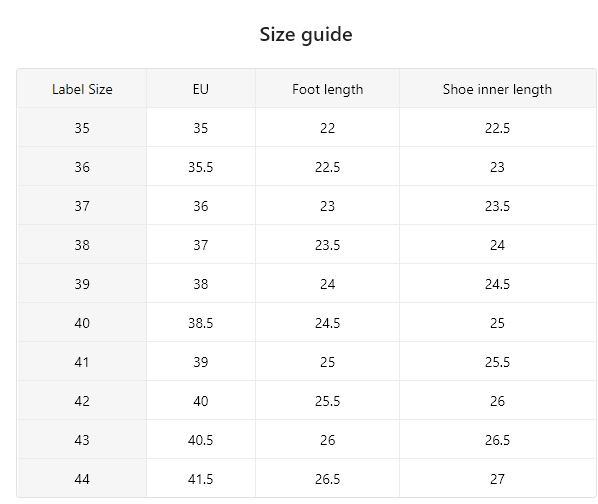Viewport: 598px width, 504px height.
Task: Select label size 43 cell
Action: [82, 440]
